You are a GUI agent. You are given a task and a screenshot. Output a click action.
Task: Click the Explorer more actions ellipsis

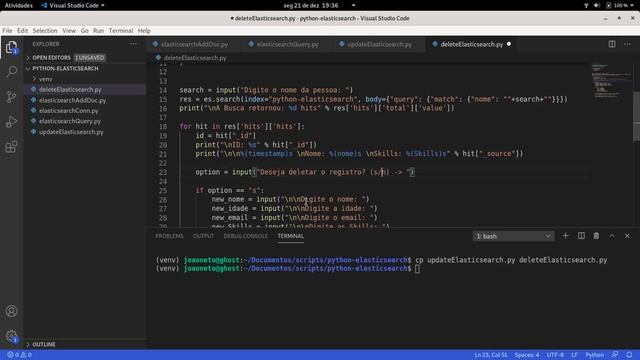(x=133, y=44)
